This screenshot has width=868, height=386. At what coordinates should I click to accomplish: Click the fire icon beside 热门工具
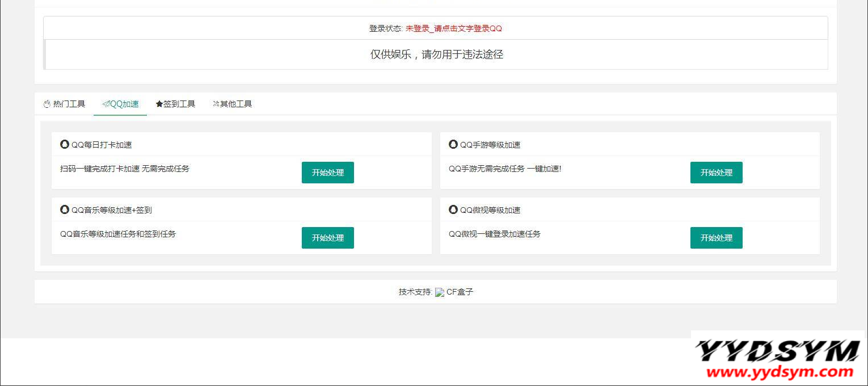click(47, 104)
